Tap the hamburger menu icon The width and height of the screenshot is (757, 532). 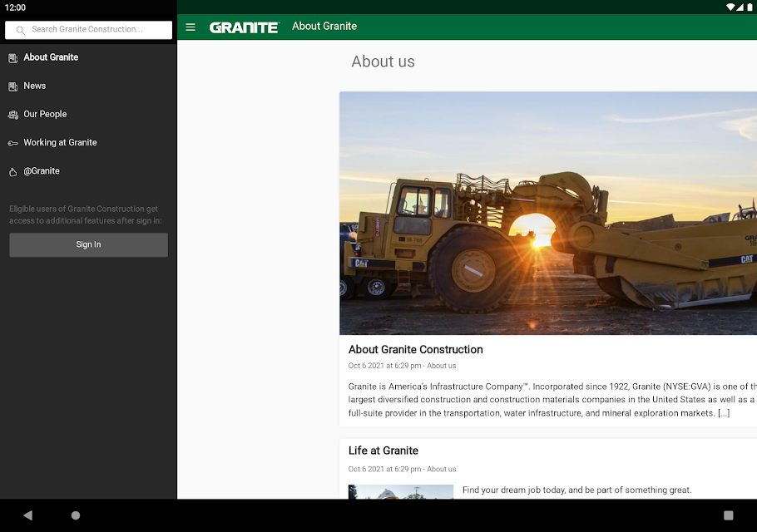[x=190, y=27]
